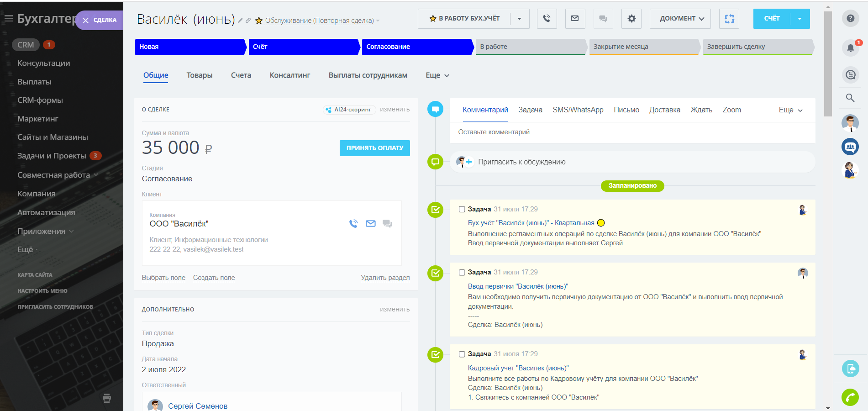This screenshot has width=868, height=411.
Task: Check the Бух.учёт Квартальная task checkbox
Action: coord(462,210)
